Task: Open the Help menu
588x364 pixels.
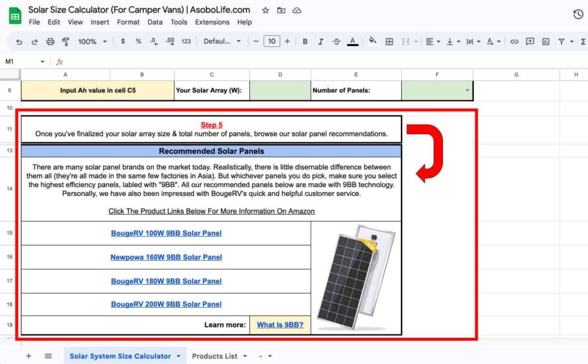Action: click(244, 22)
